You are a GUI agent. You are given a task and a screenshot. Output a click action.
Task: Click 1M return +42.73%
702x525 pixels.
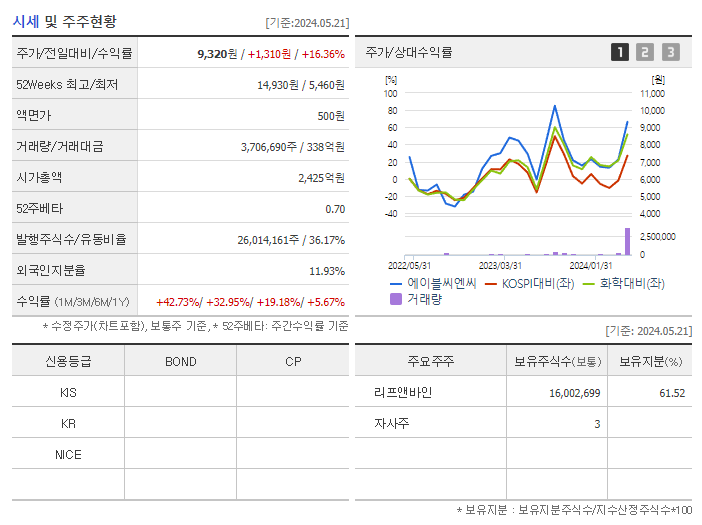pyautogui.click(x=178, y=302)
